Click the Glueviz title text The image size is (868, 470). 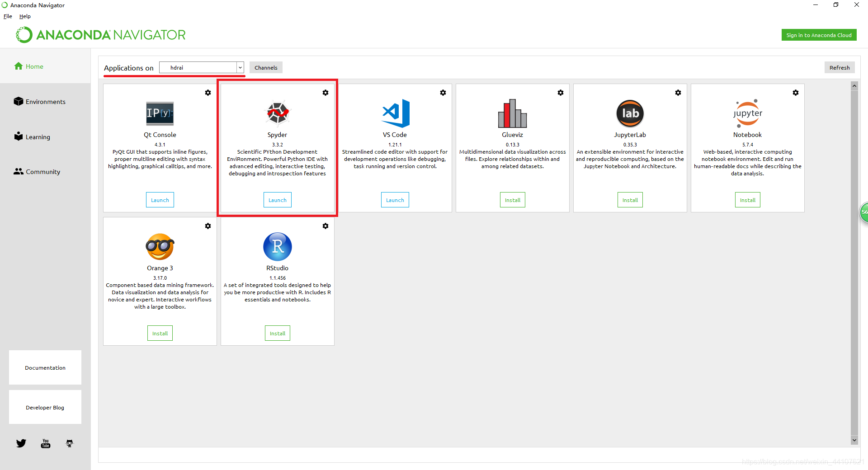(513, 135)
